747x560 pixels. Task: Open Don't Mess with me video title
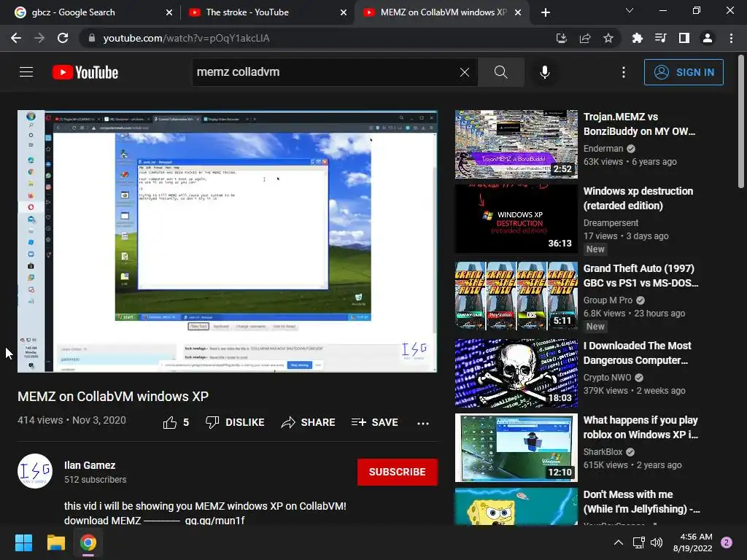coord(641,502)
